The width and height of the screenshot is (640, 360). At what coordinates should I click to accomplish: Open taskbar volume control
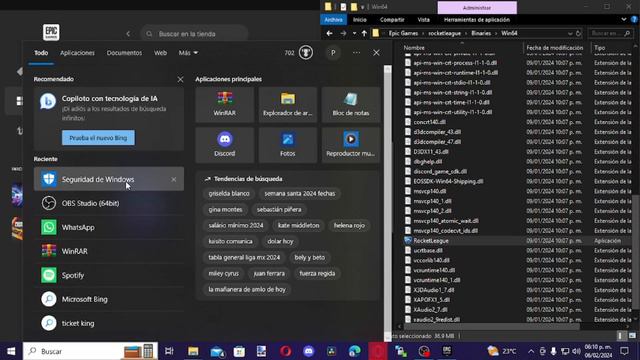[576, 351]
